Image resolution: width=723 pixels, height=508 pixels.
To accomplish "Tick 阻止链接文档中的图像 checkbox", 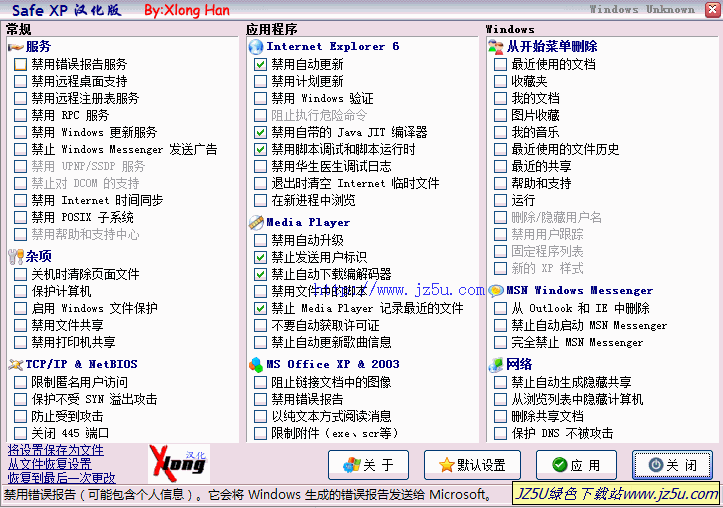I will pyautogui.click(x=261, y=383).
